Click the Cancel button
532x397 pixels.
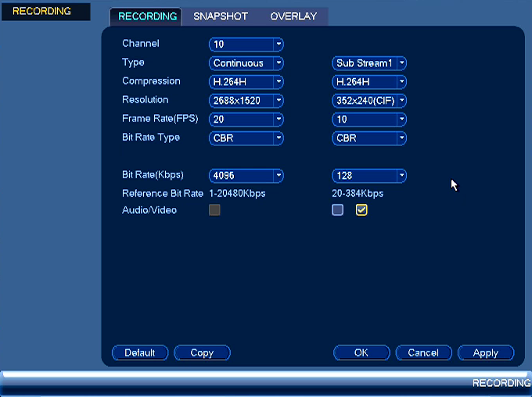point(423,353)
